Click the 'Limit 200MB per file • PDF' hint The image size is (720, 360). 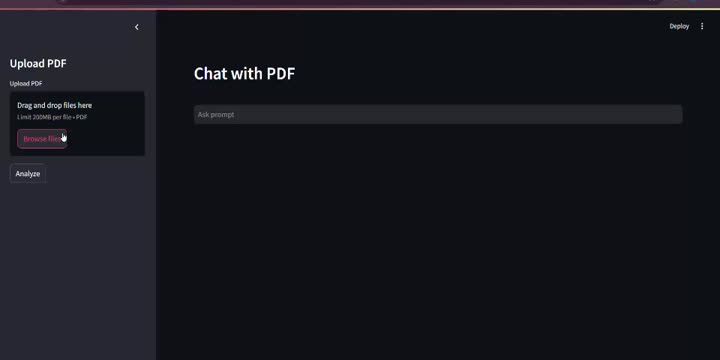52,117
